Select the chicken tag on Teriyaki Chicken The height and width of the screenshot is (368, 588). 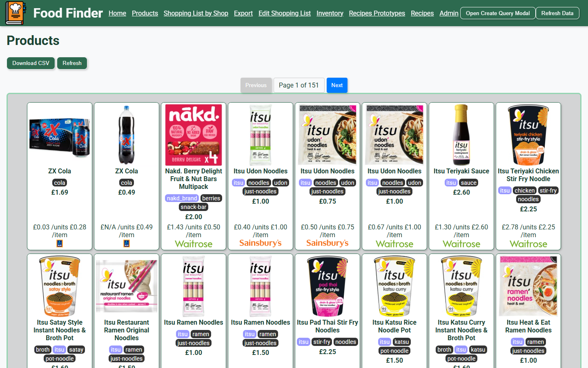click(525, 191)
